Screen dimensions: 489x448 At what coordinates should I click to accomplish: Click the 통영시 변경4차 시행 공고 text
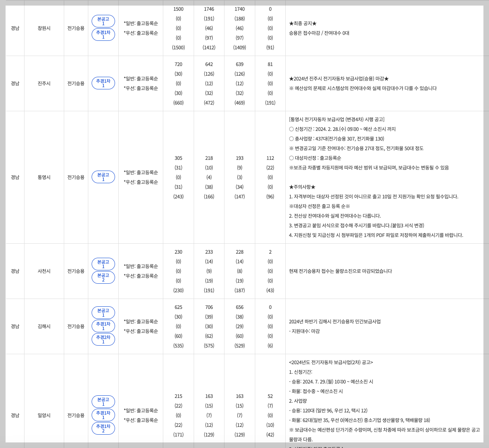337,119
